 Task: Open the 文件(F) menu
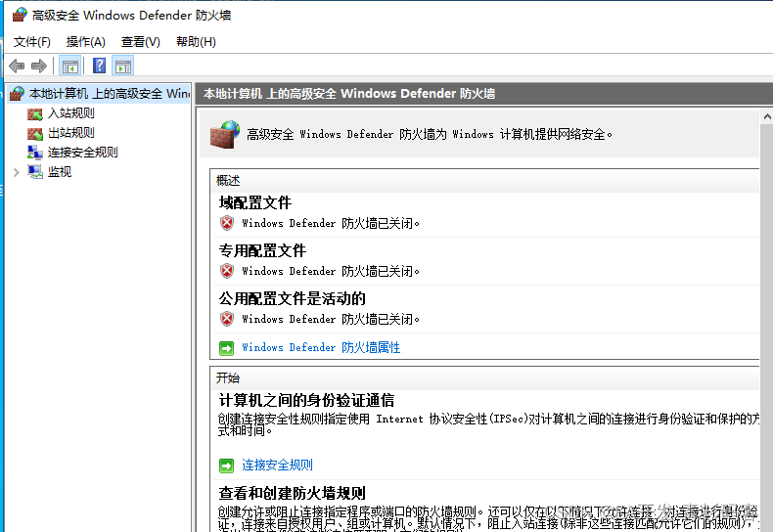[x=32, y=42]
